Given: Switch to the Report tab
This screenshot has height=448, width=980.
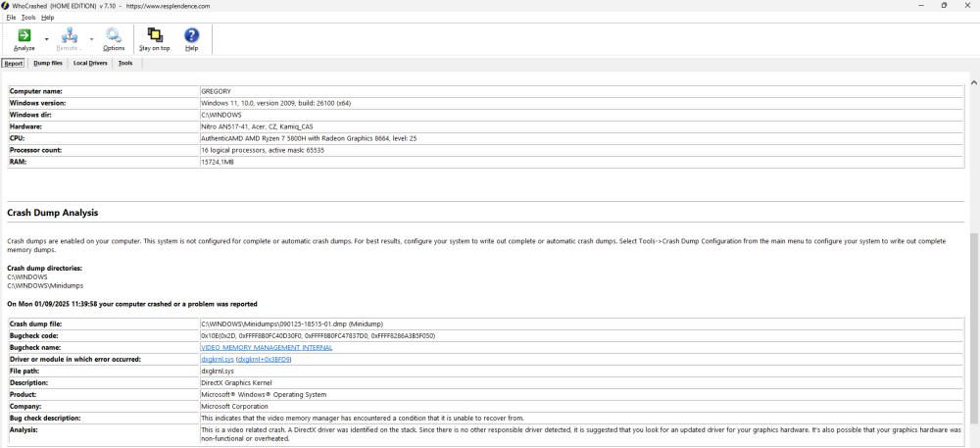Looking at the screenshot, I should [x=13, y=63].
